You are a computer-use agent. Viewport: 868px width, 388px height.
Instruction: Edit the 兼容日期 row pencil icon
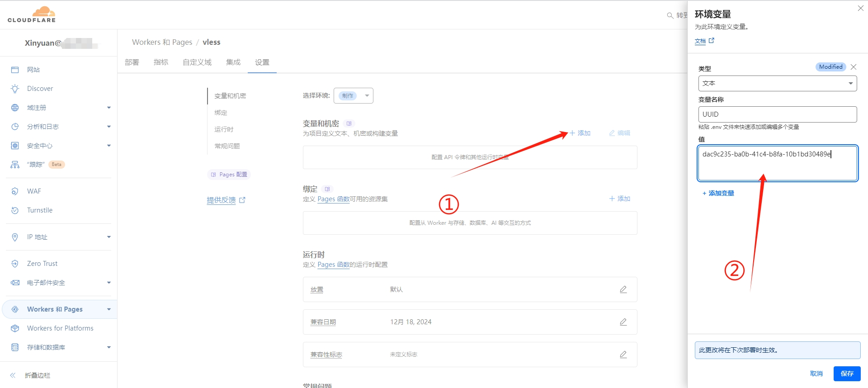623,322
